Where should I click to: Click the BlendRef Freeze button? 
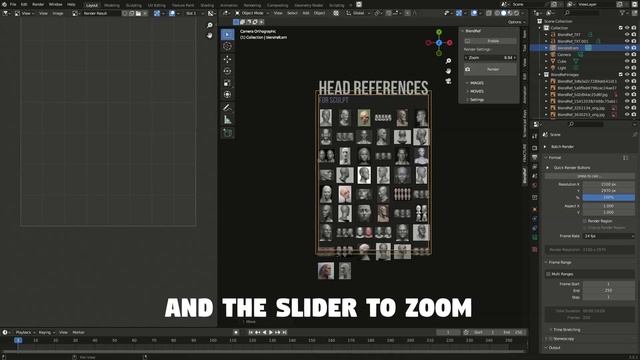(490, 41)
